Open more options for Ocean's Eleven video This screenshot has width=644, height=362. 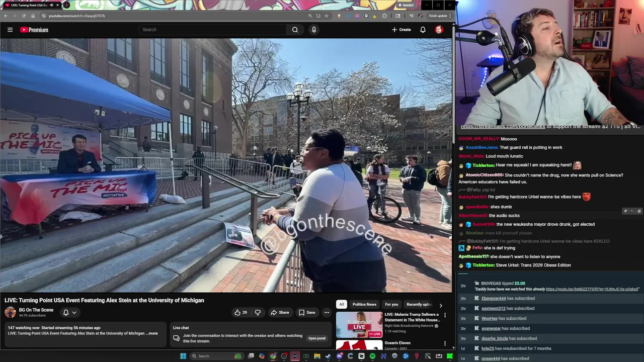tap(445, 343)
